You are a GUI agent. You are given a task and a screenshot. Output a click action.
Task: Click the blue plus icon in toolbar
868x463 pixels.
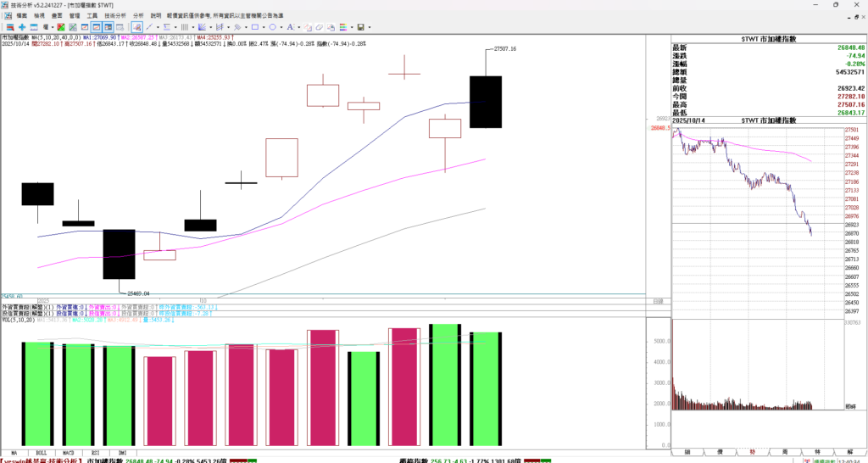tap(22, 27)
